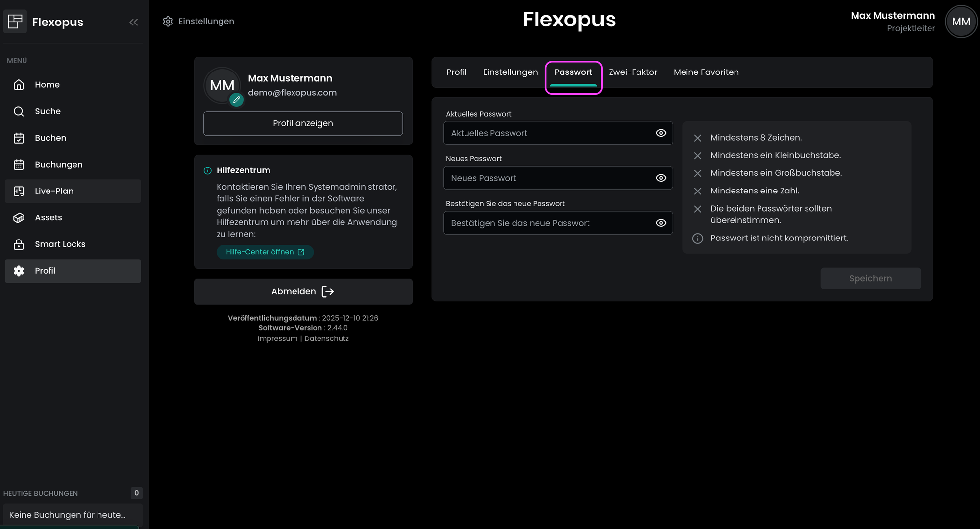
Task: Select the Einstellungen tab
Action: click(510, 72)
